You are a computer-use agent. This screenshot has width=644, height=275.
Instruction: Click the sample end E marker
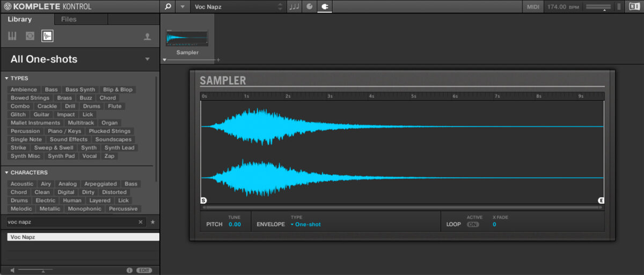601,200
